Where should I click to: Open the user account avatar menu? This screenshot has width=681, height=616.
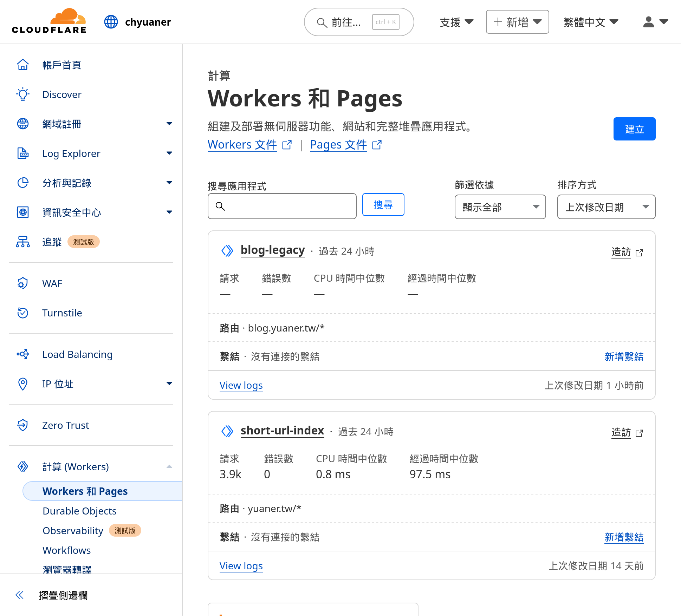655,22
